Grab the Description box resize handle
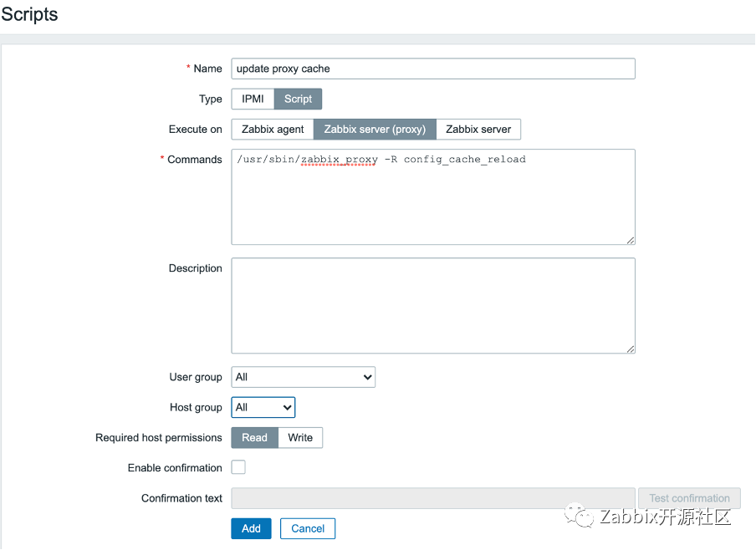 pos(631,349)
